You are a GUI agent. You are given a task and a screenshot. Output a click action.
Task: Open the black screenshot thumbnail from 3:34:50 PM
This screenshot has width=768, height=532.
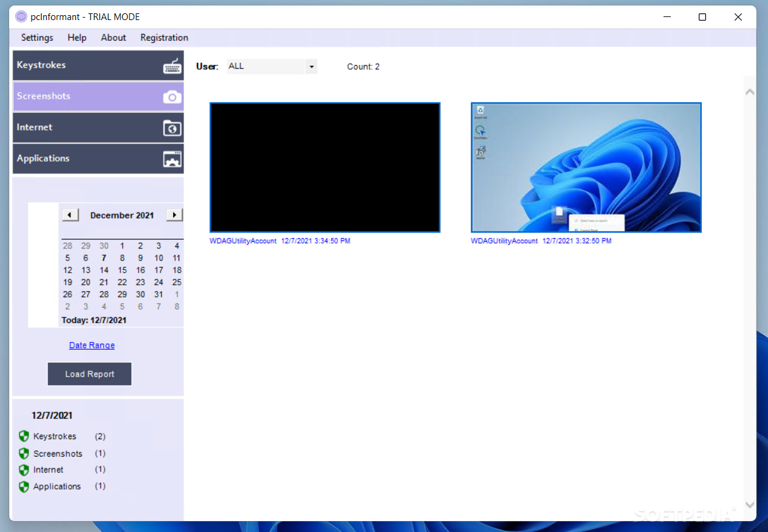pyautogui.click(x=325, y=168)
